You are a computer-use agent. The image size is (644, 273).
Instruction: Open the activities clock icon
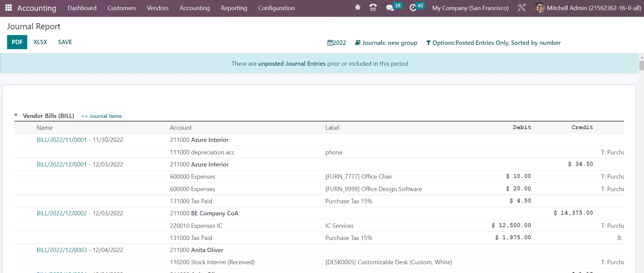coord(413,8)
